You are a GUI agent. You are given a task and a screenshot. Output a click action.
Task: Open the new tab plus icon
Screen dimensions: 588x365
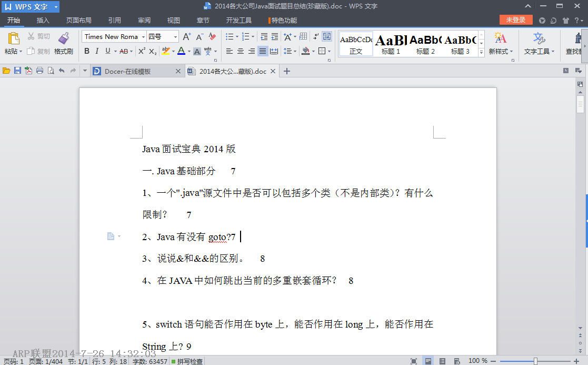tap(287, 71)
